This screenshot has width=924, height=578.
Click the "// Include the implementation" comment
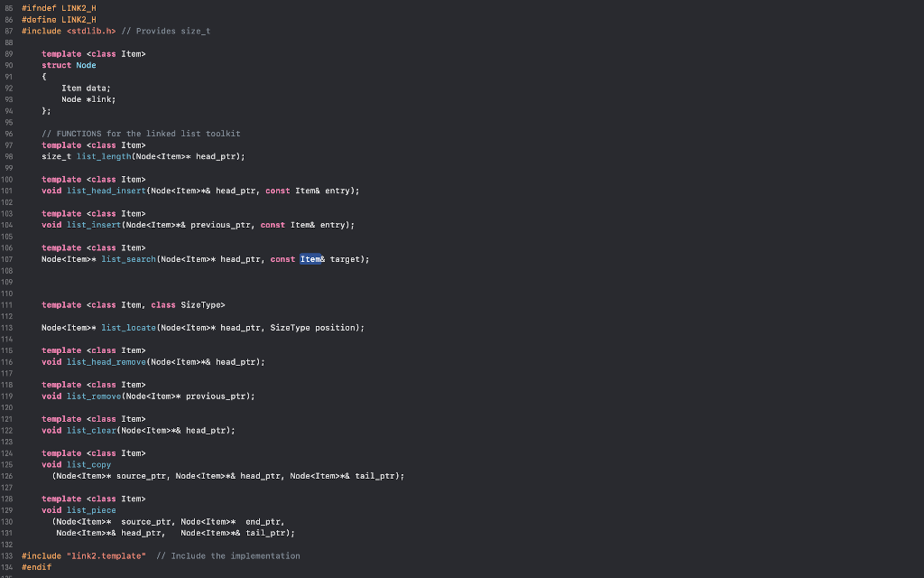pyautogui.click(x=228, y=556)
